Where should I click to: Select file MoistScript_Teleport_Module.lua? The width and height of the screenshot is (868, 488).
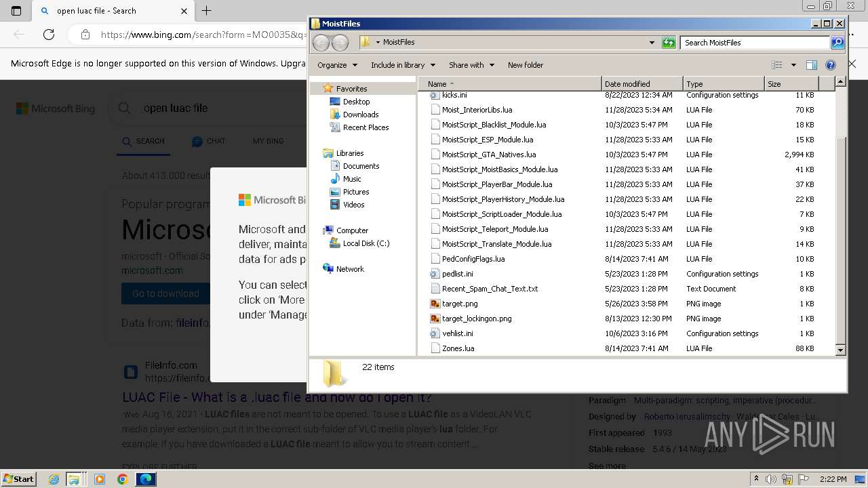coord(495,229)
